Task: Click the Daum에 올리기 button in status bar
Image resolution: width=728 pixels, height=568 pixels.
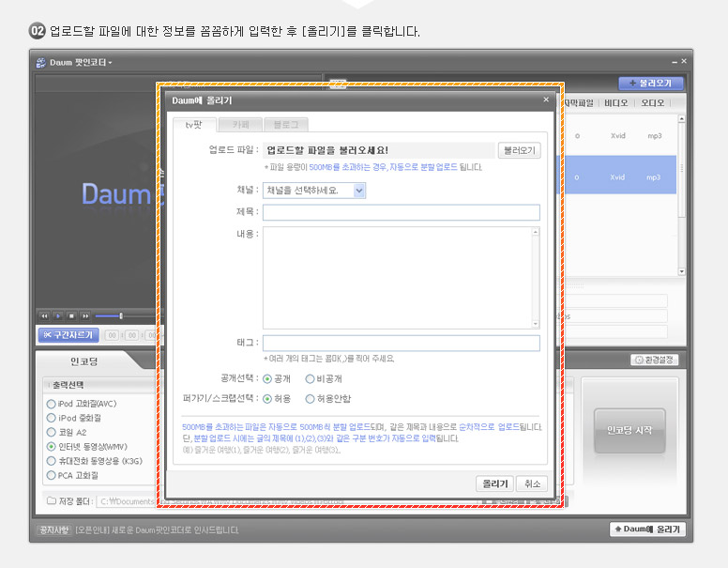Action: (x=647, y=529)
